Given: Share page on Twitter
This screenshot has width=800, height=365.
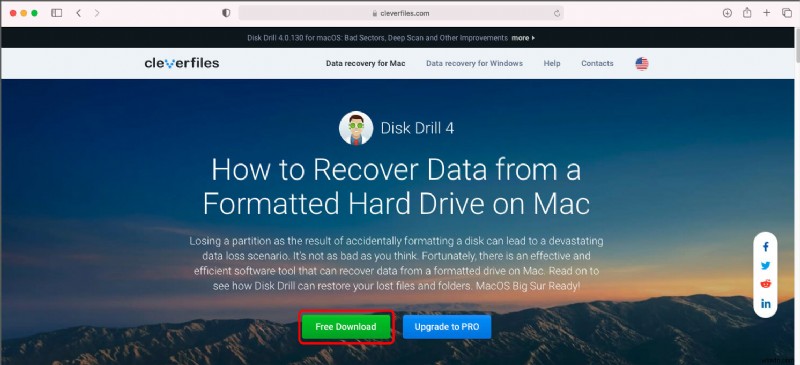Looking at the screenshot, I should [766, 265].
